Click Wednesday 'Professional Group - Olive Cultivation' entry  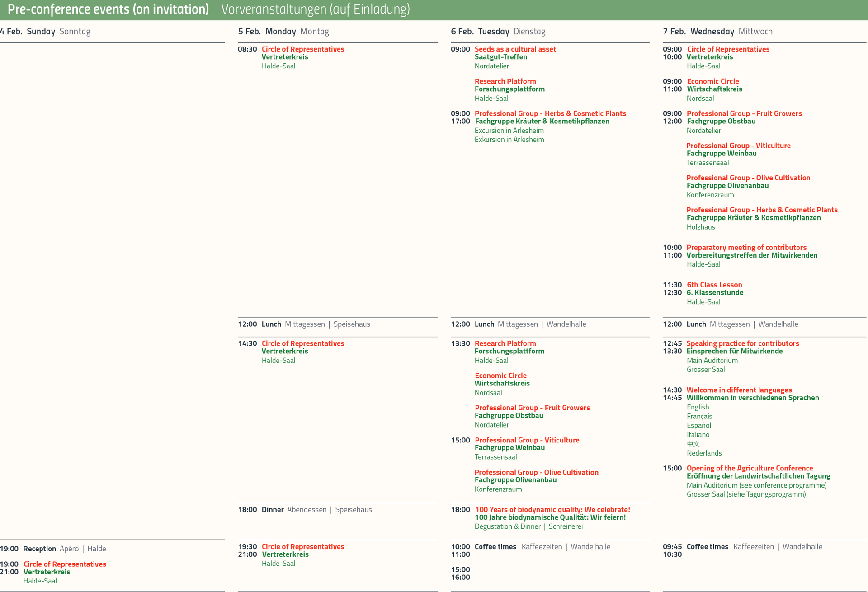click(749, 178)
